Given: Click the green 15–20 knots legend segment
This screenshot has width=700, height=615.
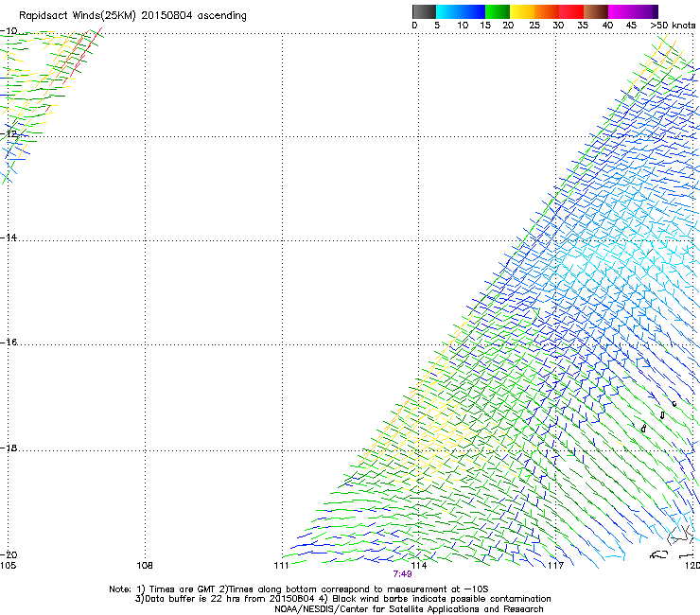Looking at the screenshot, I should coord(498,11).
